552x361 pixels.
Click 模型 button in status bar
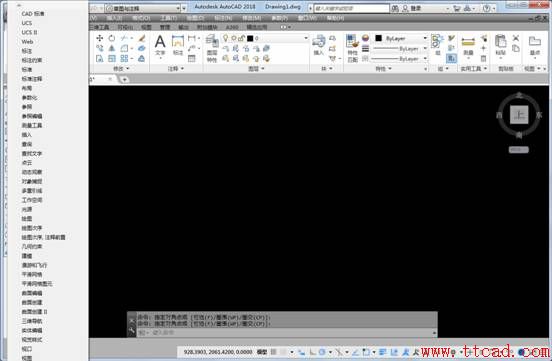click(262, 351)
